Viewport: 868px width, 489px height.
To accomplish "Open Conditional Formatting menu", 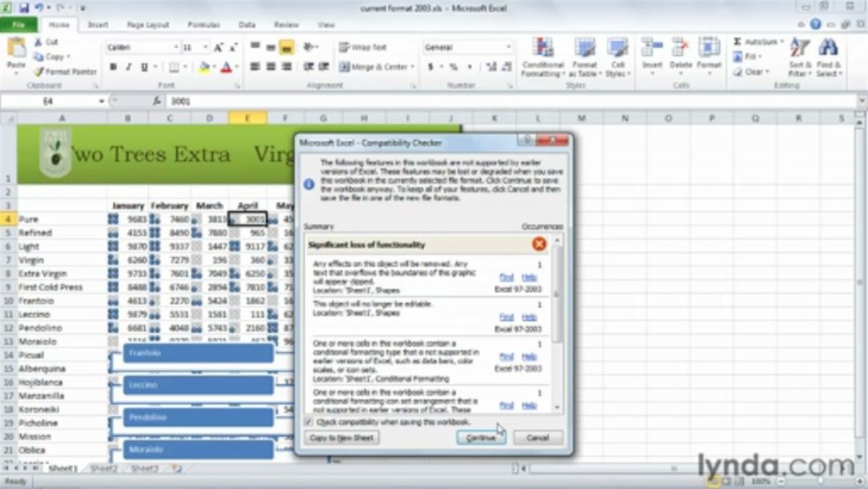I will (543, 57).
